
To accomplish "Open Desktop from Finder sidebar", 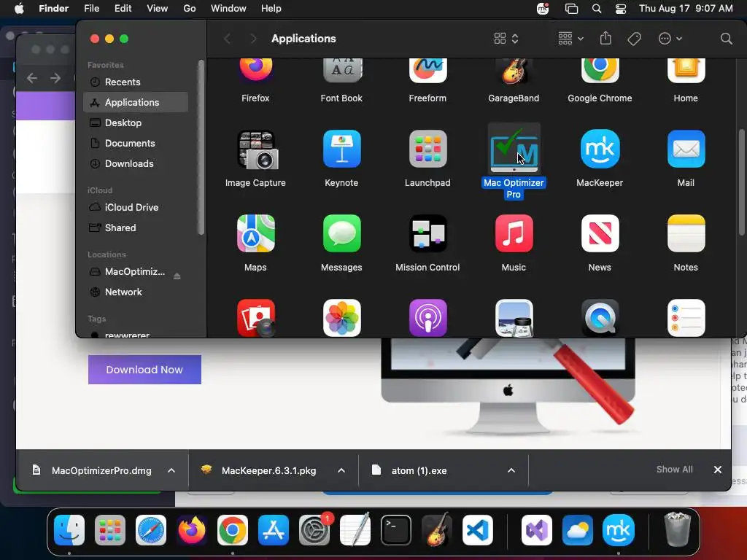I will click(136, 122).
